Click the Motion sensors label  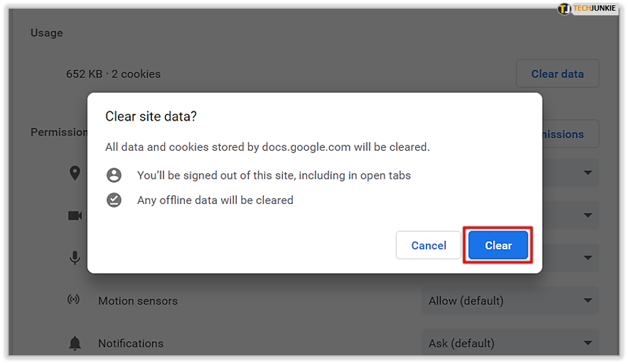coord(137,301)
